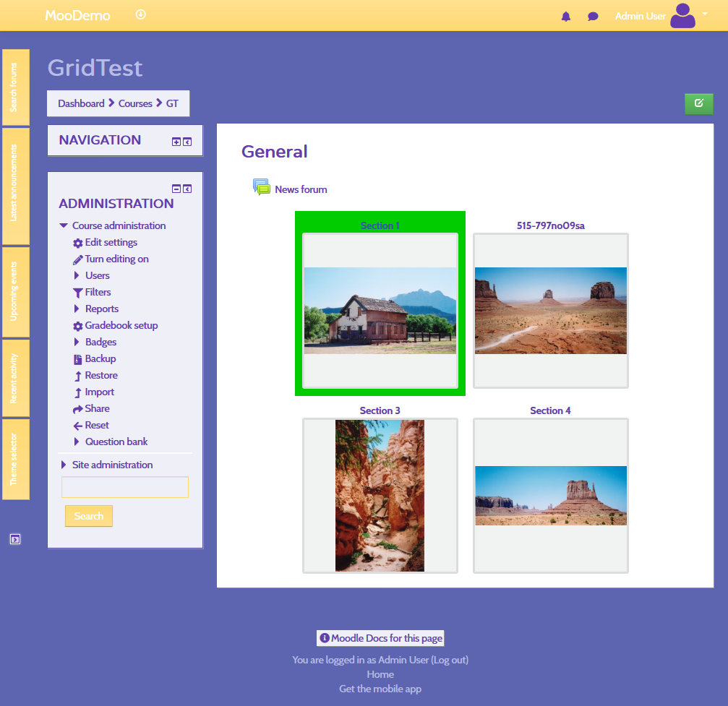Click the gear icon beside Edit settings
This screenshot has width=728, height=706.
pos(78,243)
